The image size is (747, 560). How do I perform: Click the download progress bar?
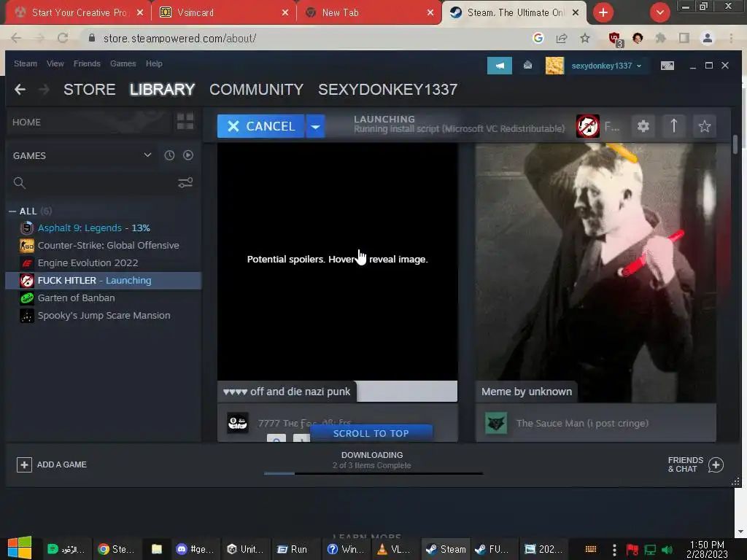[373, 473]
